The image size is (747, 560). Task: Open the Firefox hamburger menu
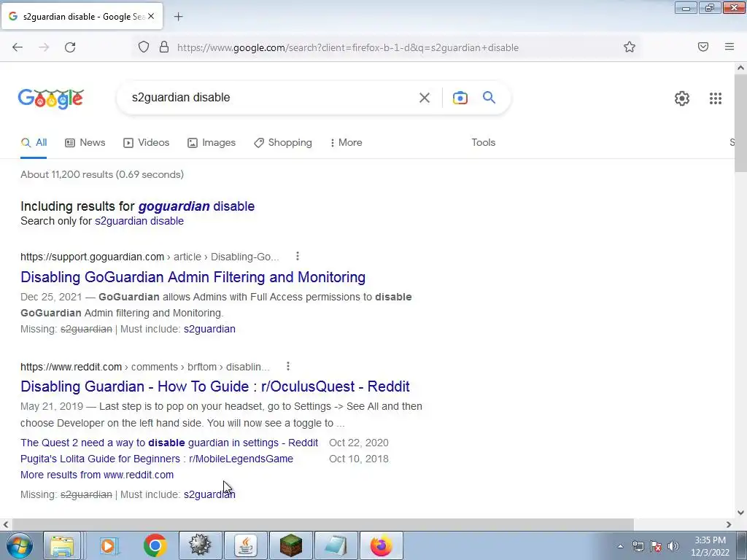[729, 47]
